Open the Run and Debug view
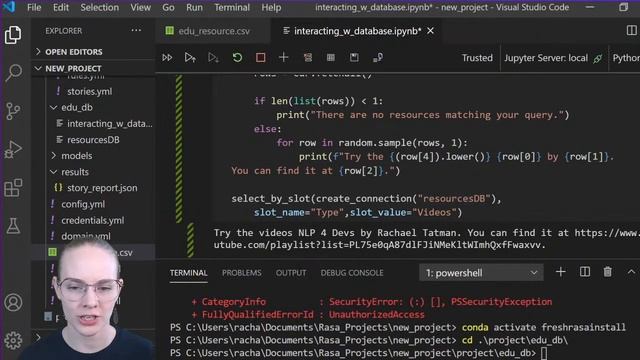This screenshot has height=360, width=640. [x=13, y=149]
